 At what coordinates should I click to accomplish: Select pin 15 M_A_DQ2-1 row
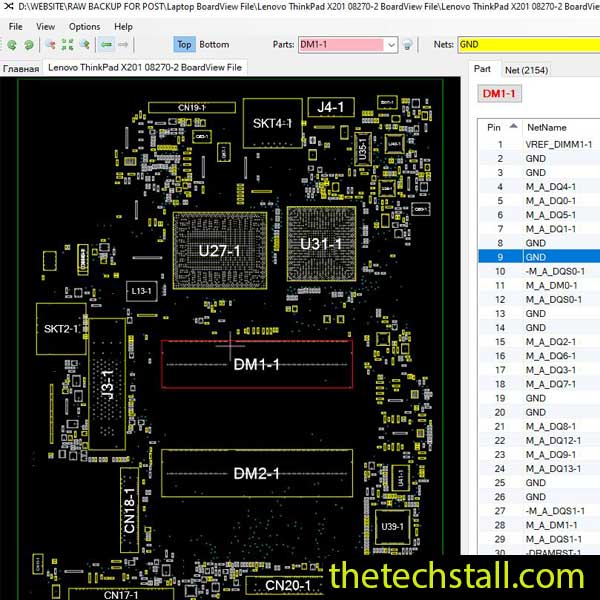pos(539,342)
